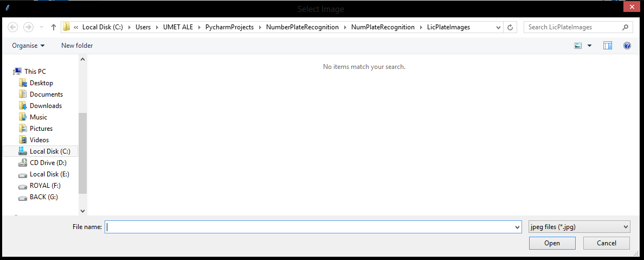Click the CD Drive (D:) disc icon

pos(23,163)
